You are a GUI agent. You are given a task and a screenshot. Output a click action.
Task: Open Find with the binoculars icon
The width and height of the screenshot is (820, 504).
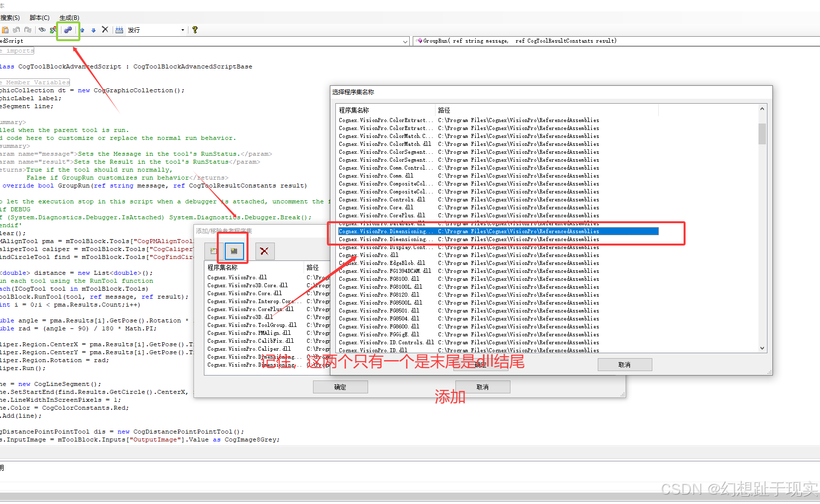(x=42, y=30)
